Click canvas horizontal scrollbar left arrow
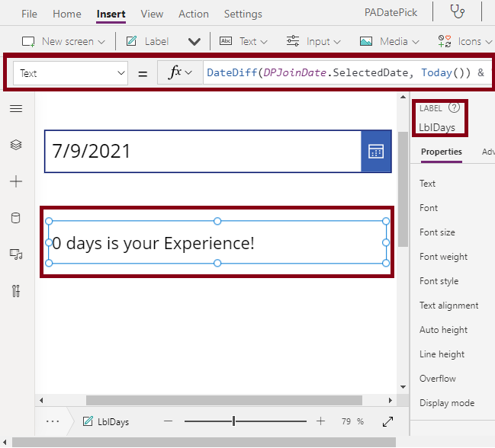The width and height of the screenshot is (495, 448). click(41, 401)
